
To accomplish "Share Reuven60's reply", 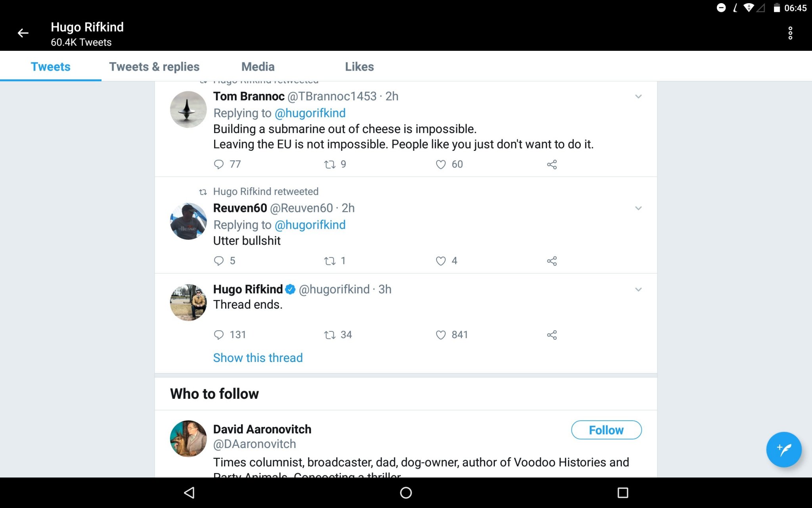I will [x=552, y=261].
